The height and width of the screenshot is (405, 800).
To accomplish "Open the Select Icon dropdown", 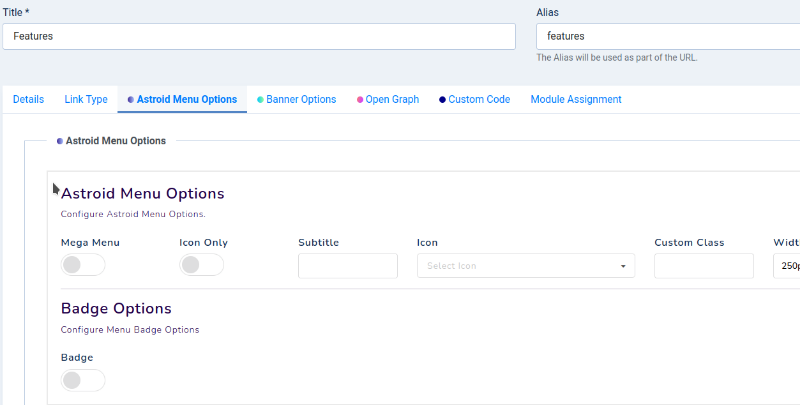I will 526,266.
